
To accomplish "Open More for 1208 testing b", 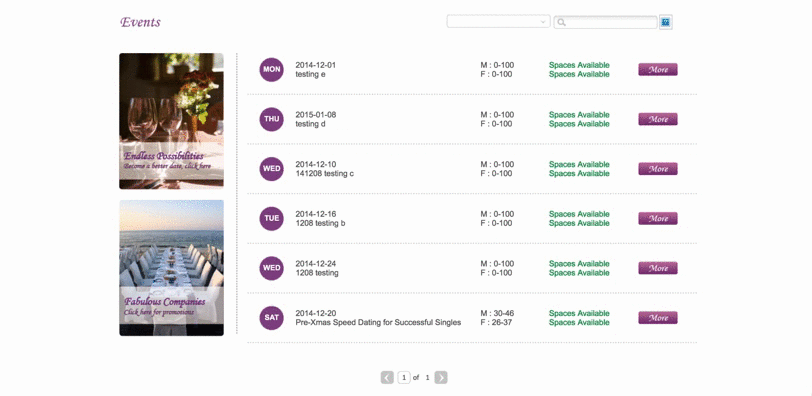I will (658, 218).
